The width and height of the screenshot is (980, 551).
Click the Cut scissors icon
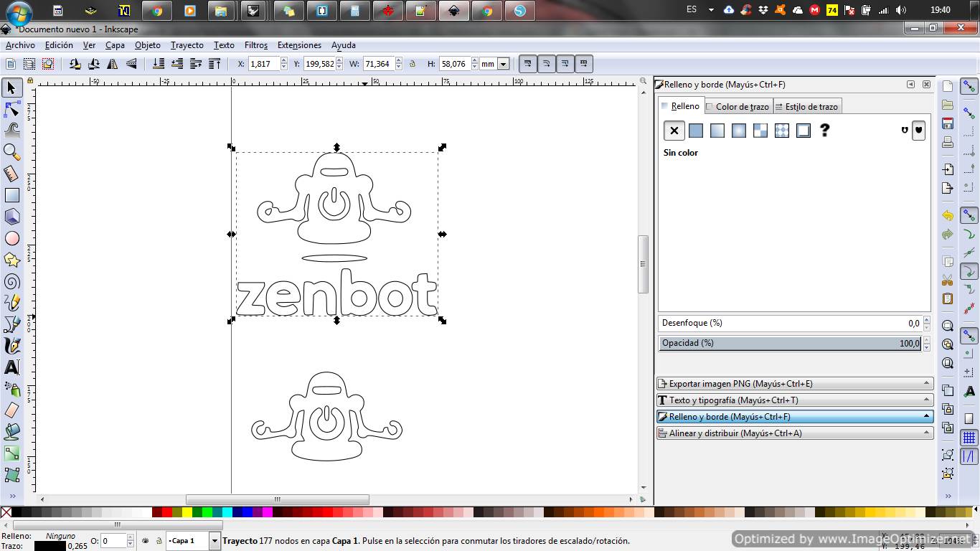pos(948,280)
